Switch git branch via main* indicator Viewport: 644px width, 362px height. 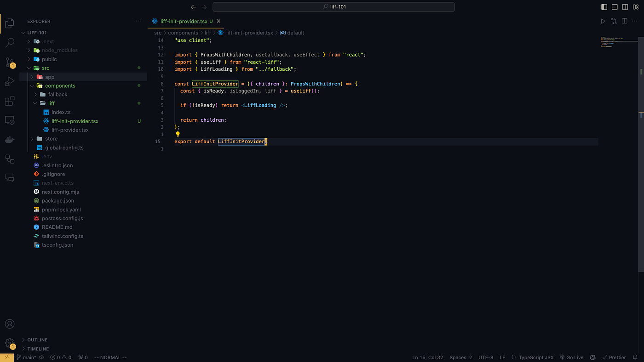26,357
